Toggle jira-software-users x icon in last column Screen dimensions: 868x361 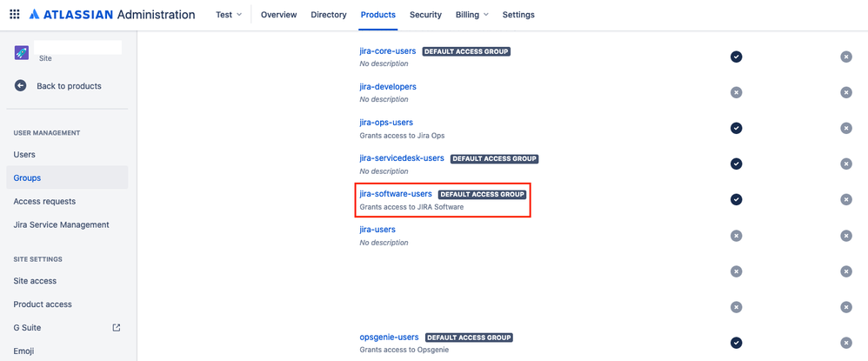coord(846,199)
